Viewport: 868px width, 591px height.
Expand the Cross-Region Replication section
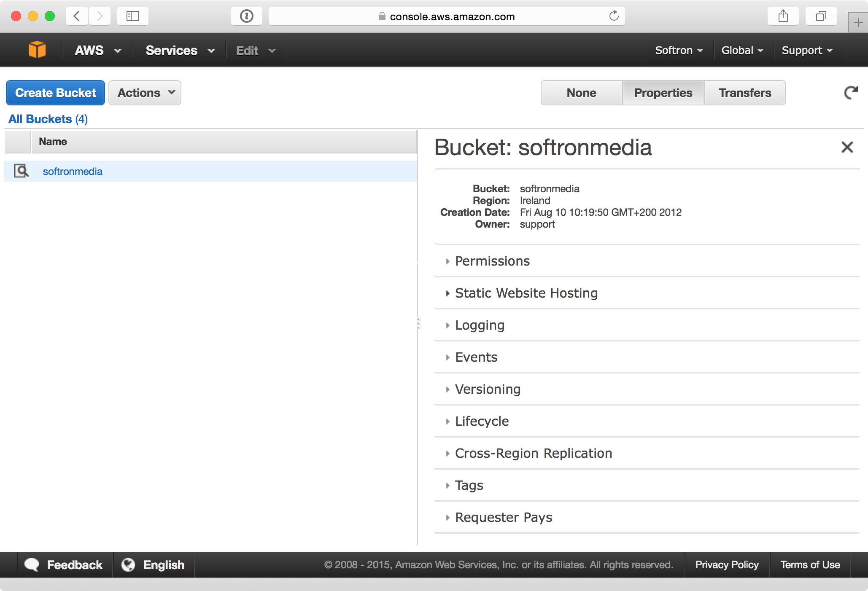(x=646, y=453)
